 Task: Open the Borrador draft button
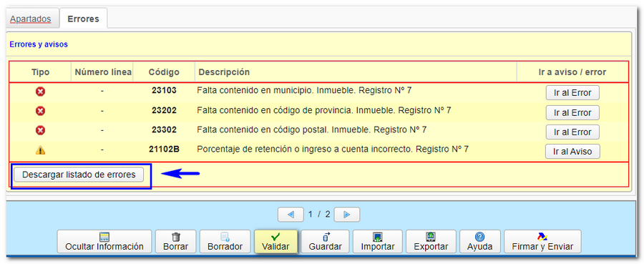225,241
